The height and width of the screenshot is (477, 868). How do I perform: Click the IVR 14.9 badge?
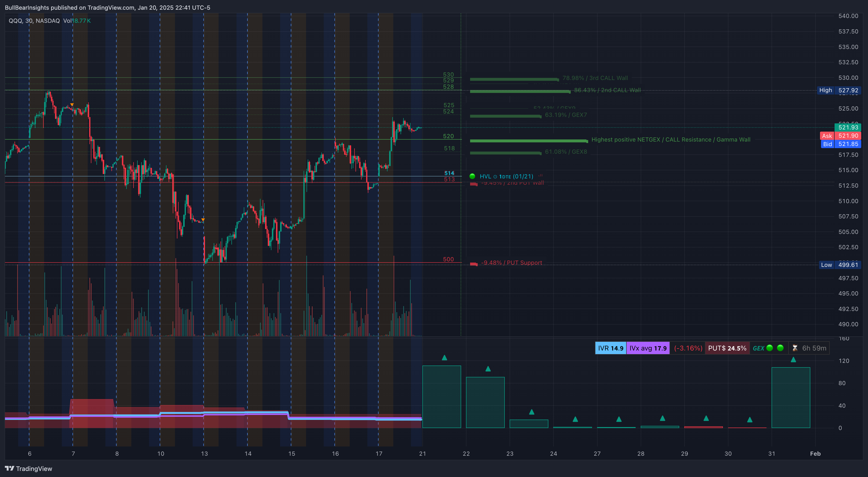pyautogui.click(x=611, y=348)
